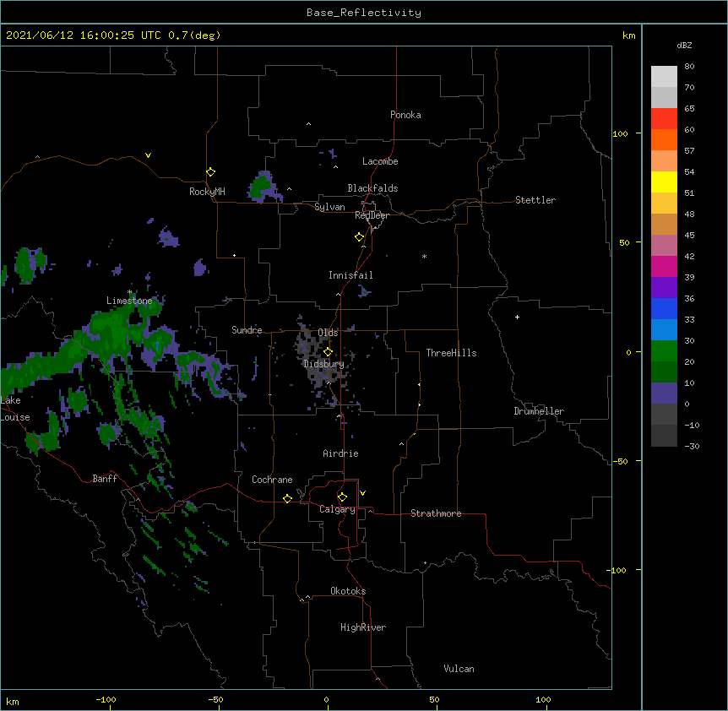The width and height of the screenshot is (728, 711).
Task: Click the green radar echo west of Sylvan
Action: 262,187
